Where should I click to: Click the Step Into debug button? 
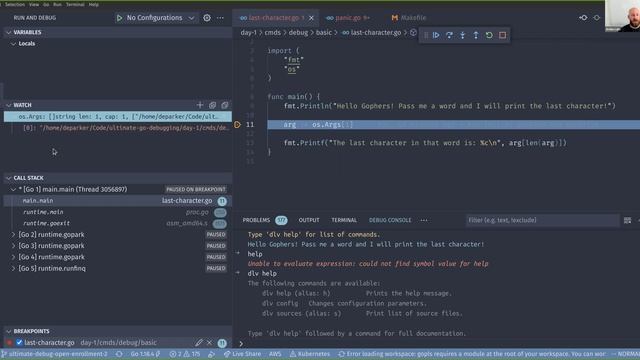tap(462, 36)
